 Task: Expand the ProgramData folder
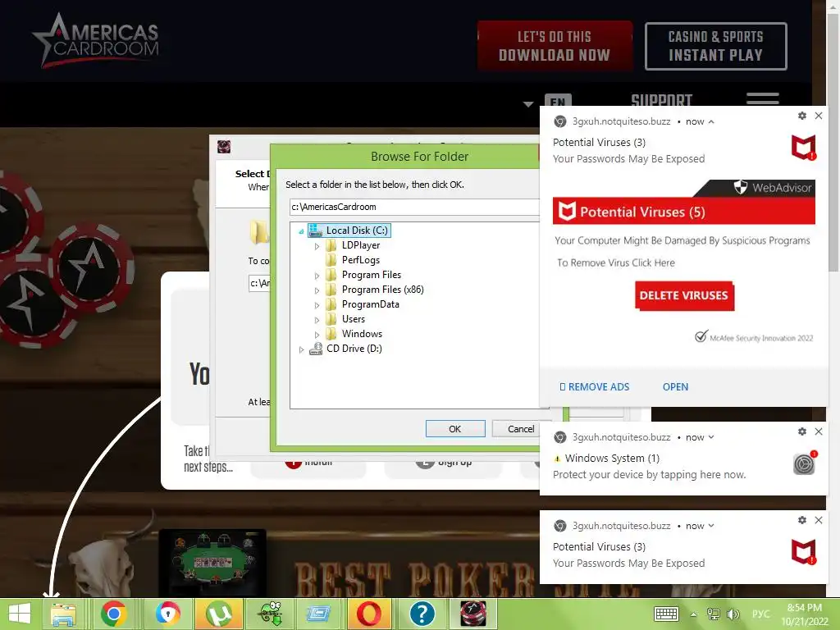[317, 305]
